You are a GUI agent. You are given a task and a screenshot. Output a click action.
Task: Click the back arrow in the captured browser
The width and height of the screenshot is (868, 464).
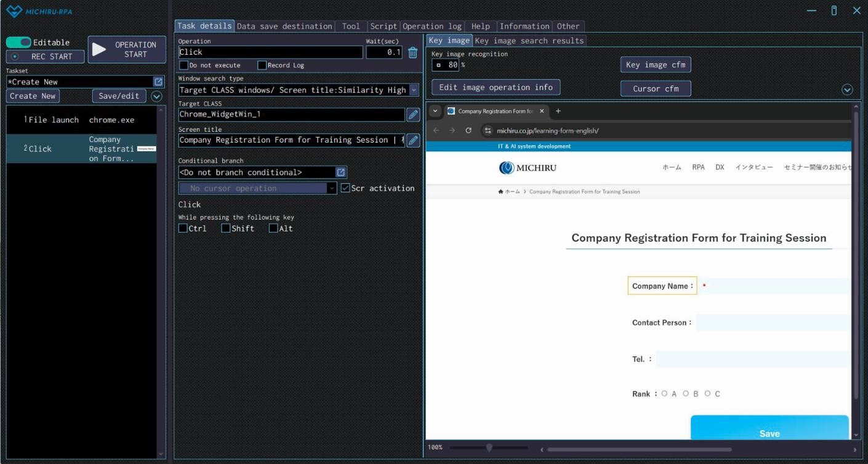[436, 130]
